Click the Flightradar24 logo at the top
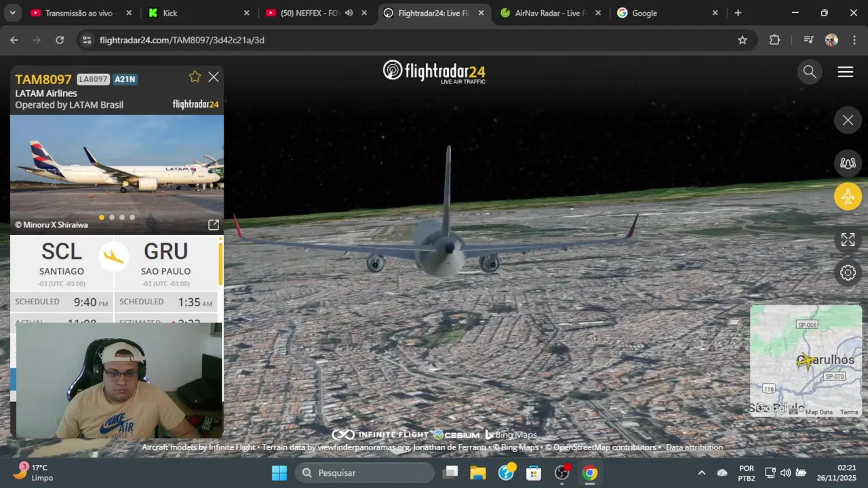Viewport: 868px width, 488px height. 434,72
